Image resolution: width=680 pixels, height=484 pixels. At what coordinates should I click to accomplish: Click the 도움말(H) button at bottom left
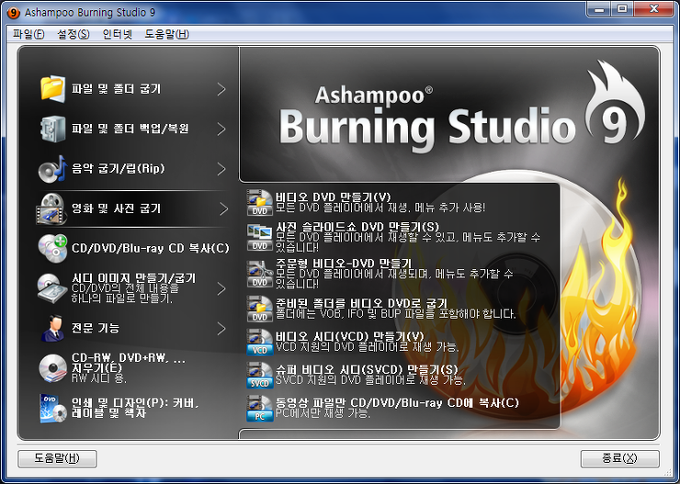pos(57,459)
